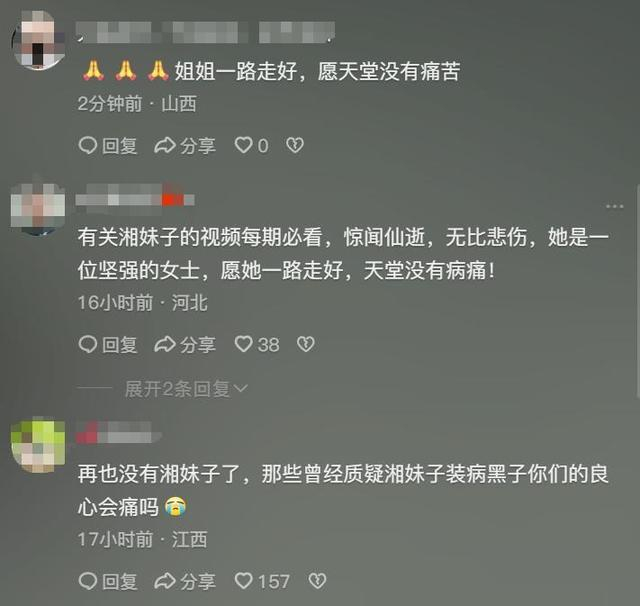Open the username above the Hebei comment
Screen dimensions: 640x606
pyautogui.click(x=135, y=200)
